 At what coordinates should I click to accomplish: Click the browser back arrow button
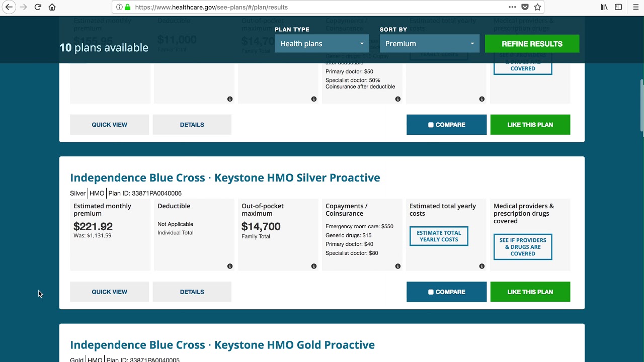point(9,7)
